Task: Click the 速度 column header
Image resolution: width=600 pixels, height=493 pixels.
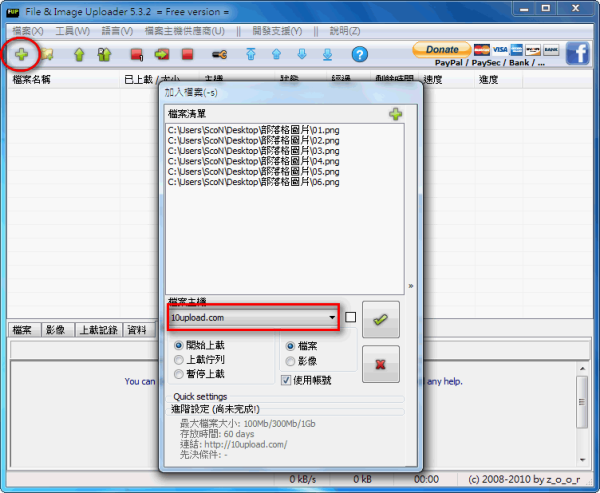Action: coord(447,80)
